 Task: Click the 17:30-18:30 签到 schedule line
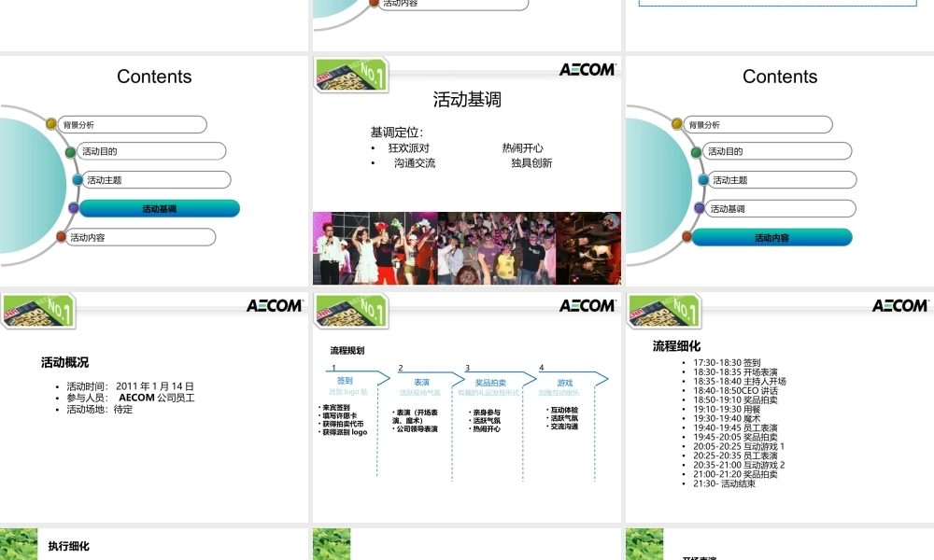(x=727, y=362)
